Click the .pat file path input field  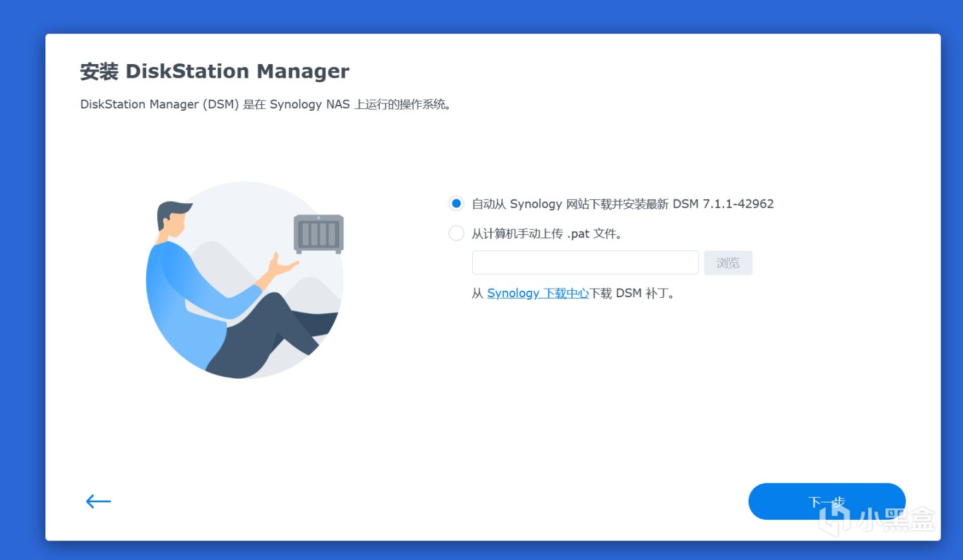[585, 263]
